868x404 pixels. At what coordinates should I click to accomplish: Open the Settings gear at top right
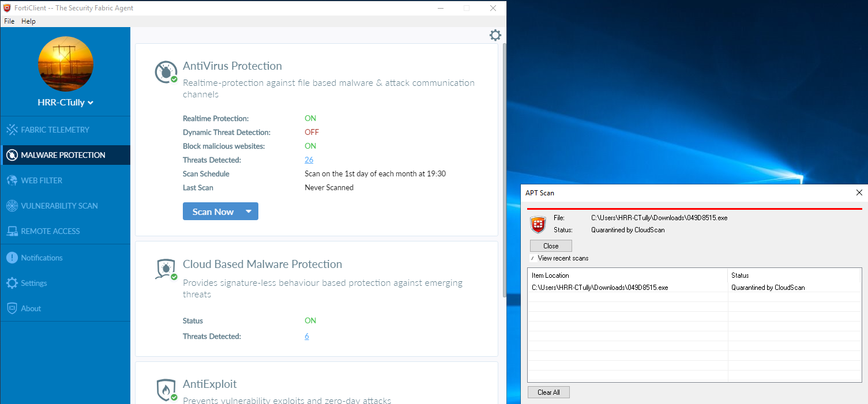tap(495, 35)
